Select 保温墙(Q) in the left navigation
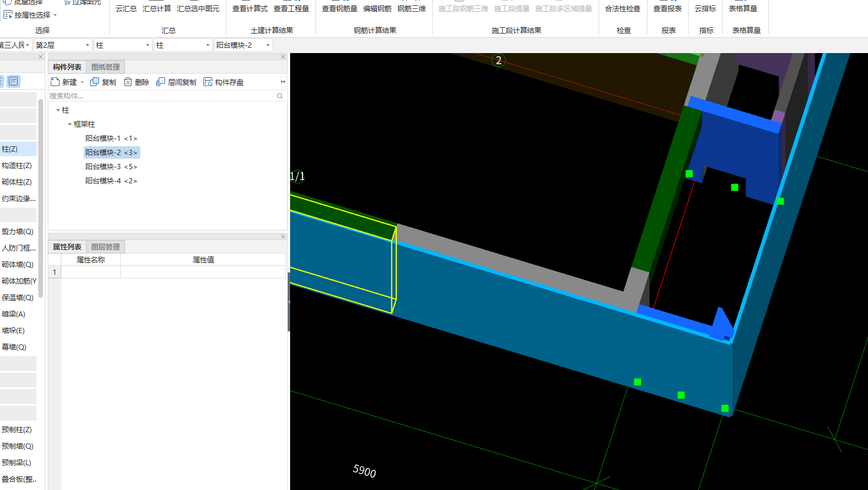 point(18,298)
